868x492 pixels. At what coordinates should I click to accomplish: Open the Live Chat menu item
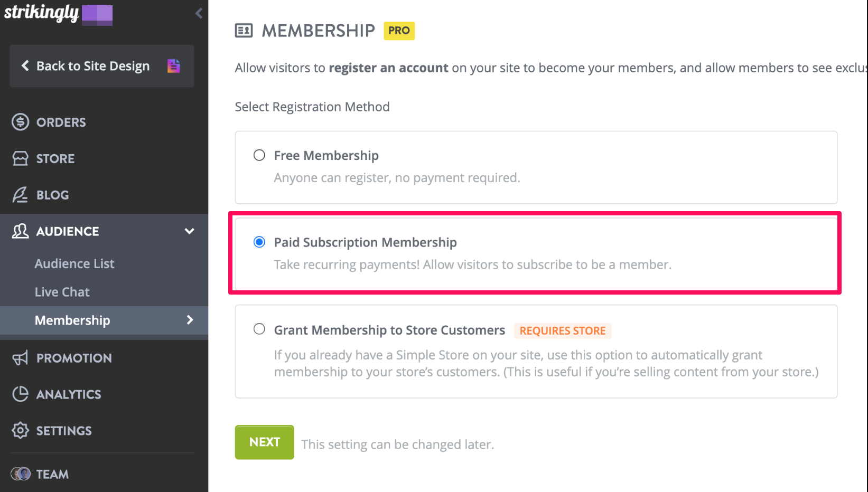point(62,292)
